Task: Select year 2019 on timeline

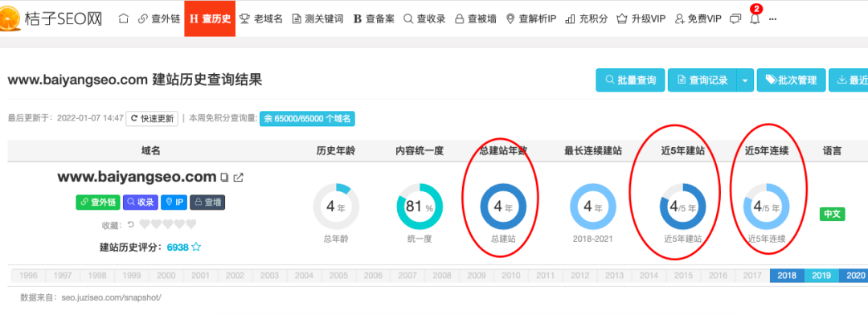Action: [821, 275]
